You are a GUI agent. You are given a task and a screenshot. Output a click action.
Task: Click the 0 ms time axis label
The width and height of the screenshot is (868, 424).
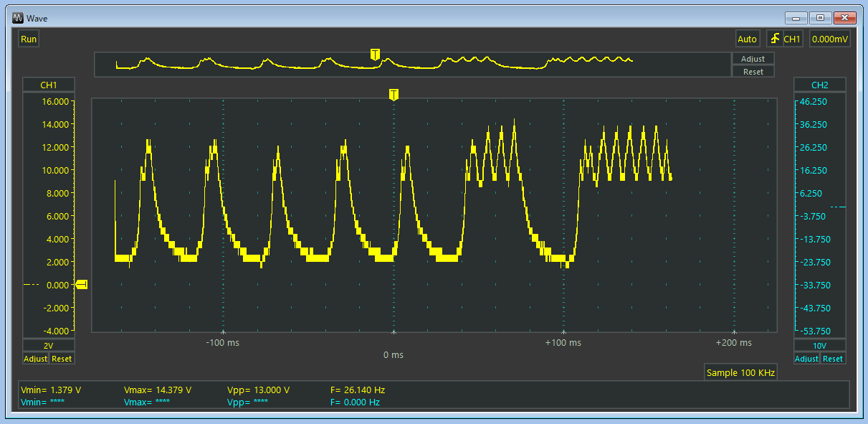click(394, 355)
